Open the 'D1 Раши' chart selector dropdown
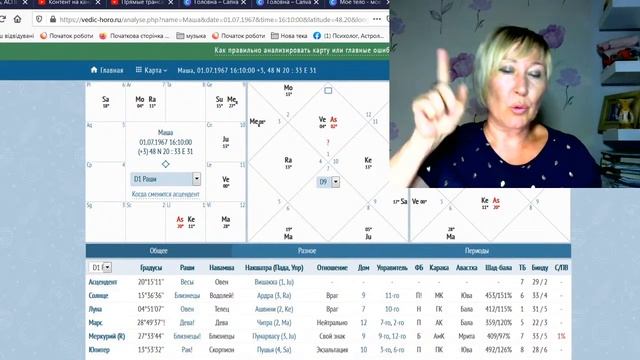The width and height of the screenshot is (640, 360). click(x=165, y=179)
